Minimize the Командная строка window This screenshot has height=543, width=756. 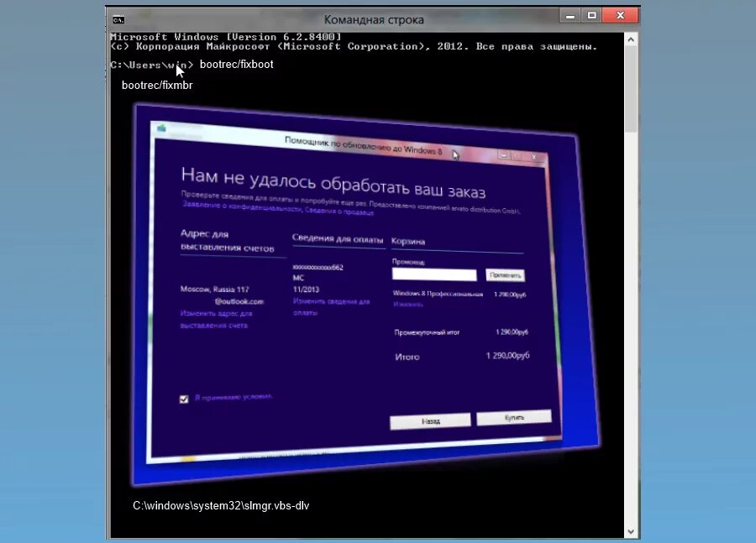pyautogui.click(x=570, y=16)
